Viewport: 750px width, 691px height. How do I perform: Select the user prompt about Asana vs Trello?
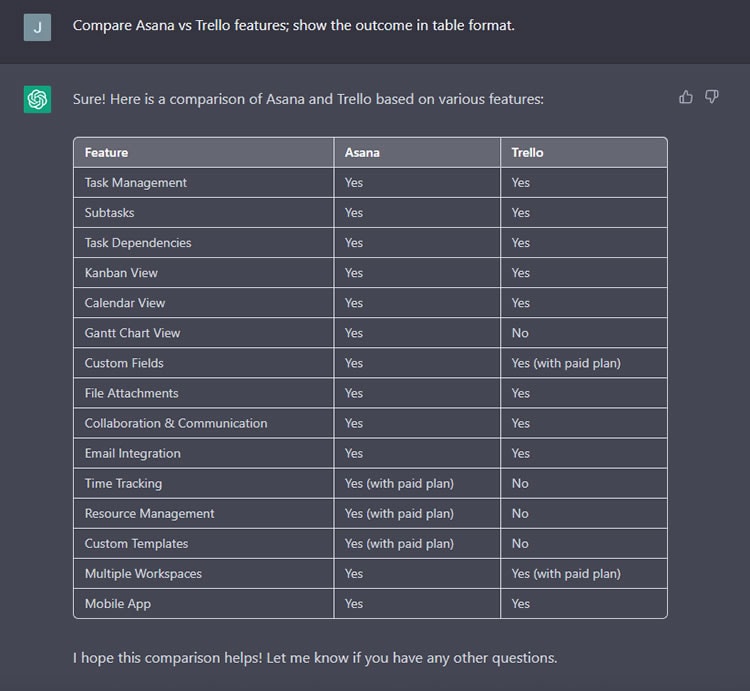point(294,25)
